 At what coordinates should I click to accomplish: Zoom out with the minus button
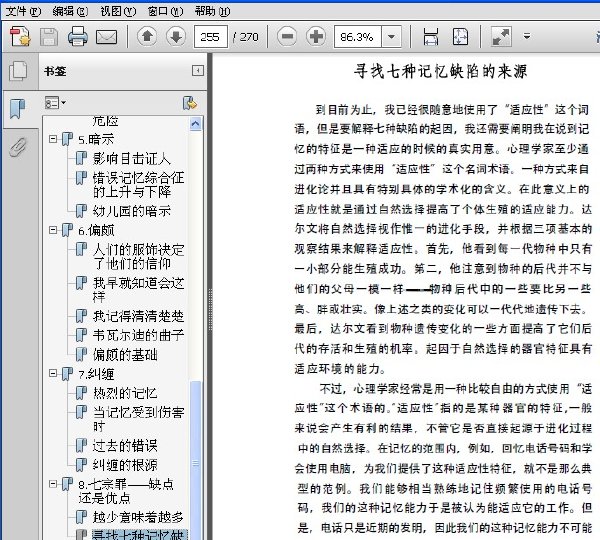(287, 37)
